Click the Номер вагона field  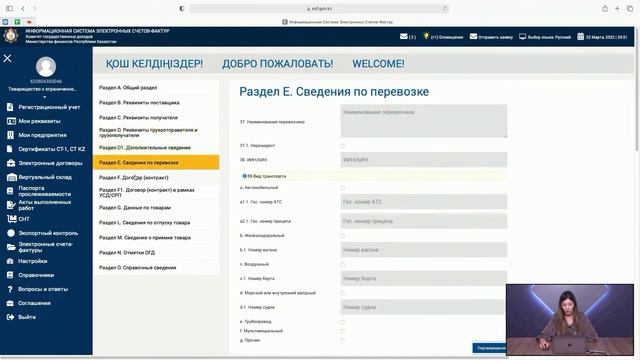click(424, 249)
